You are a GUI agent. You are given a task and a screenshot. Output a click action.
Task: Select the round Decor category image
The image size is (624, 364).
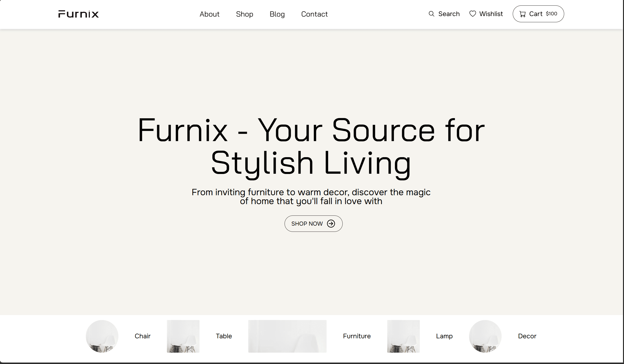pyautogui.click(x=485, y=336)
